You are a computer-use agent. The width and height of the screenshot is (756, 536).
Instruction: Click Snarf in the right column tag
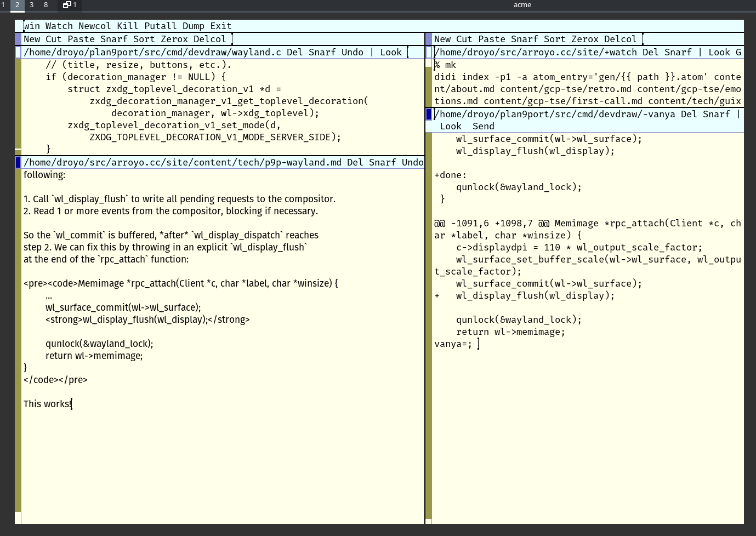(525, 39)
